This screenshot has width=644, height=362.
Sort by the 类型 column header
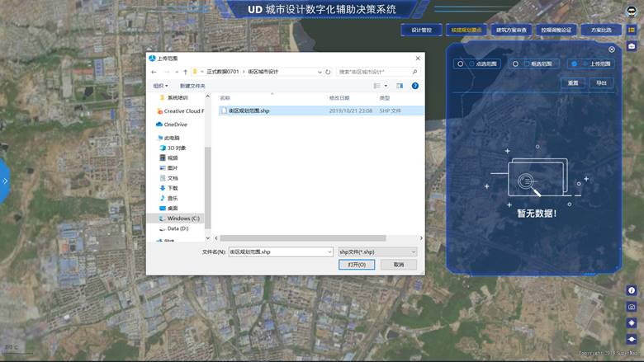click(x=385, y=98)
